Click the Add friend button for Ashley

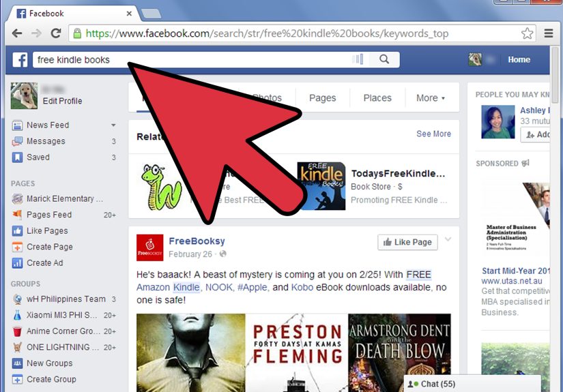click(x=536, y=134)
